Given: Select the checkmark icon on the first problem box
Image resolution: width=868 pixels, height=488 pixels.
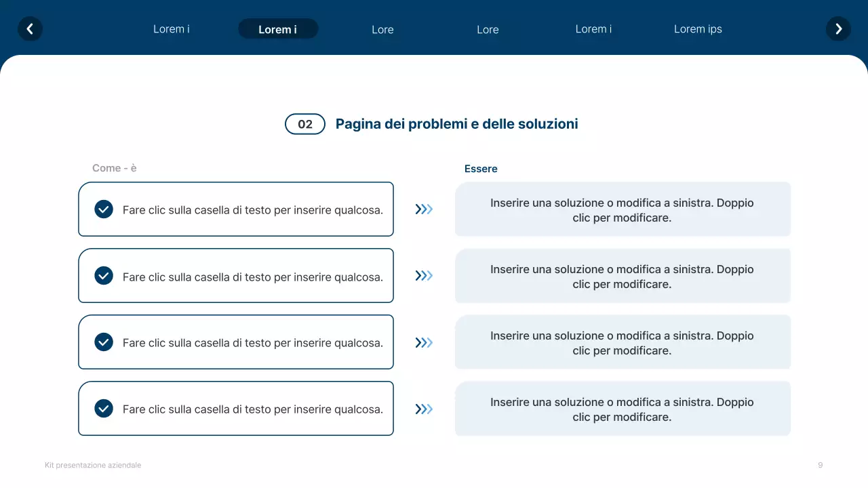Looking at the screenshot, I should (104, 209).
